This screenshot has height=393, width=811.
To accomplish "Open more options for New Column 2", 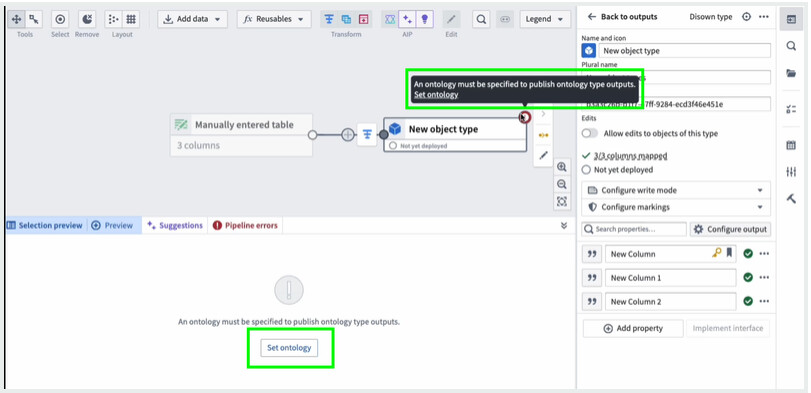I will pyautogui.click(x=764, y=301).
